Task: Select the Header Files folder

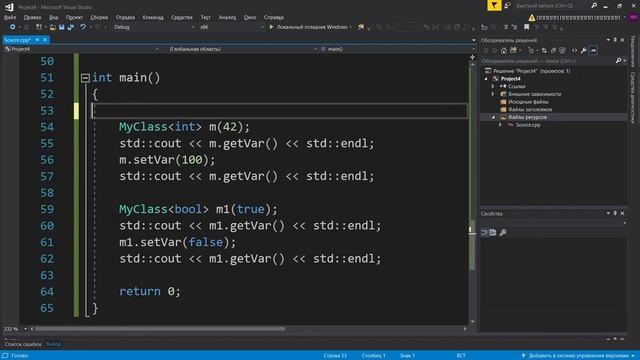Action: 530,109
